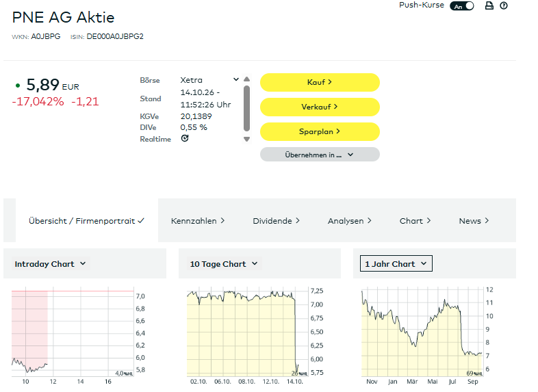Click the Intraday chart image
The image size is (538, 392).
click(78, 336)
